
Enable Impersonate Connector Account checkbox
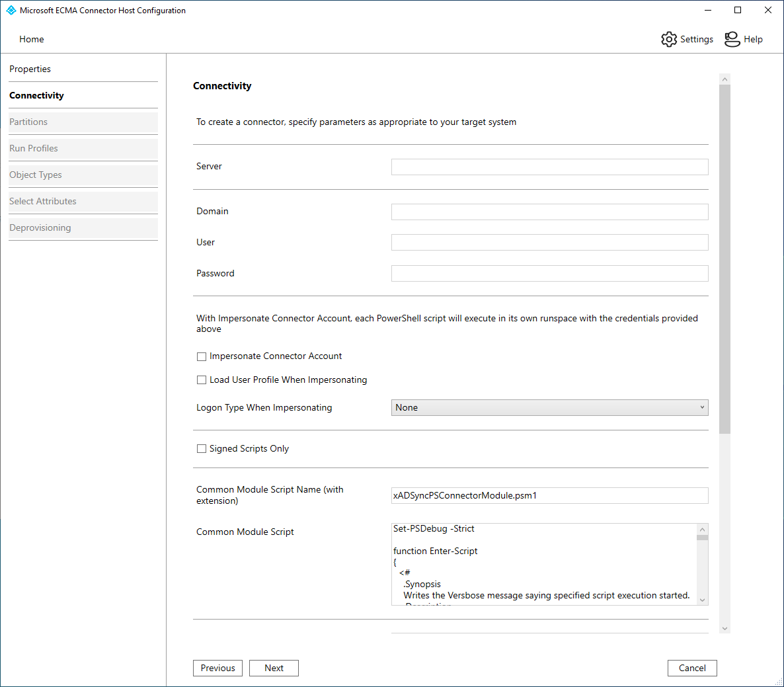point(202,356)
